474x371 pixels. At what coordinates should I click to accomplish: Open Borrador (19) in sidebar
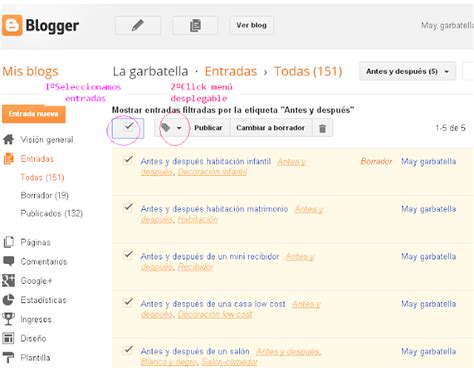(x=45, y=195)
